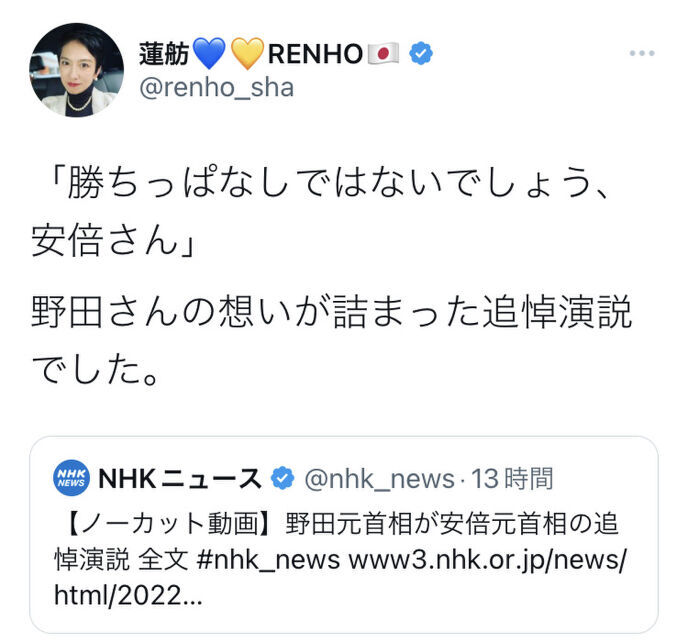
Task: Click the yellow heart emoji in display name
Action: (x=247, y=53)
